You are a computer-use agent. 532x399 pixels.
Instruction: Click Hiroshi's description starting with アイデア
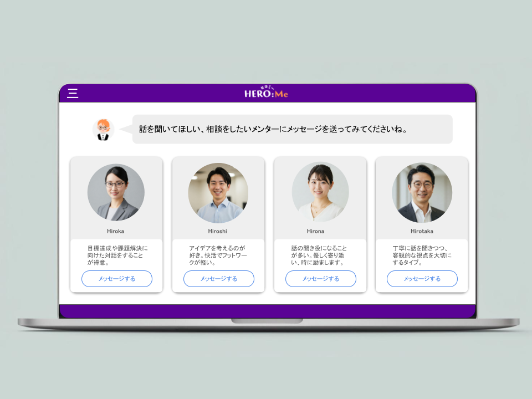pyautogui.click(x=217, y=255)
